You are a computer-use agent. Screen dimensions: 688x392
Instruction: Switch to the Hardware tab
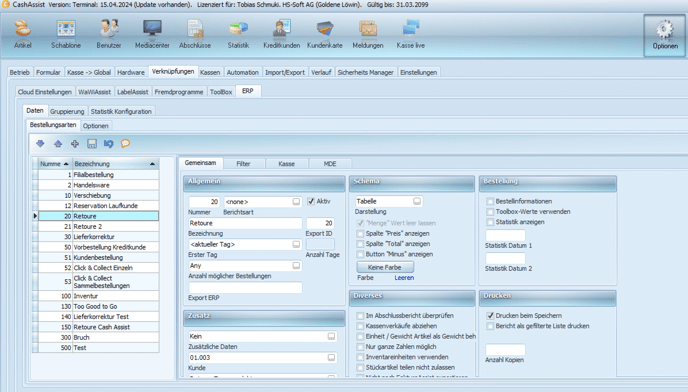click(x=131, y=72)
